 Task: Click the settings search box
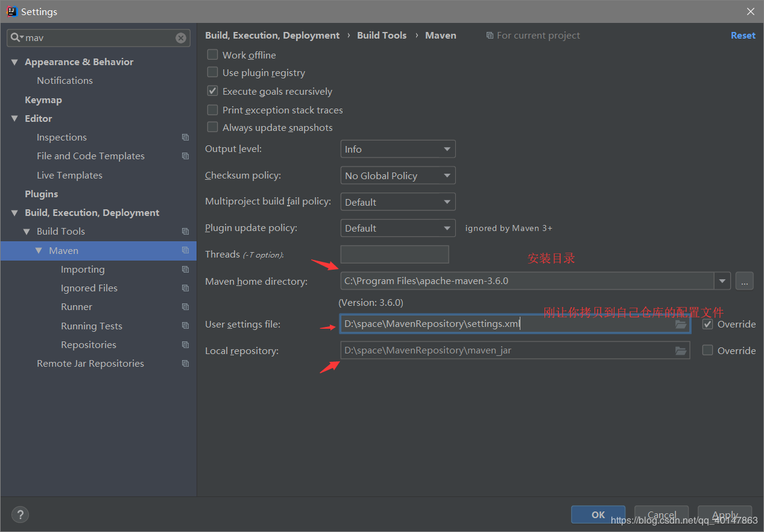(x=99, y=38)
